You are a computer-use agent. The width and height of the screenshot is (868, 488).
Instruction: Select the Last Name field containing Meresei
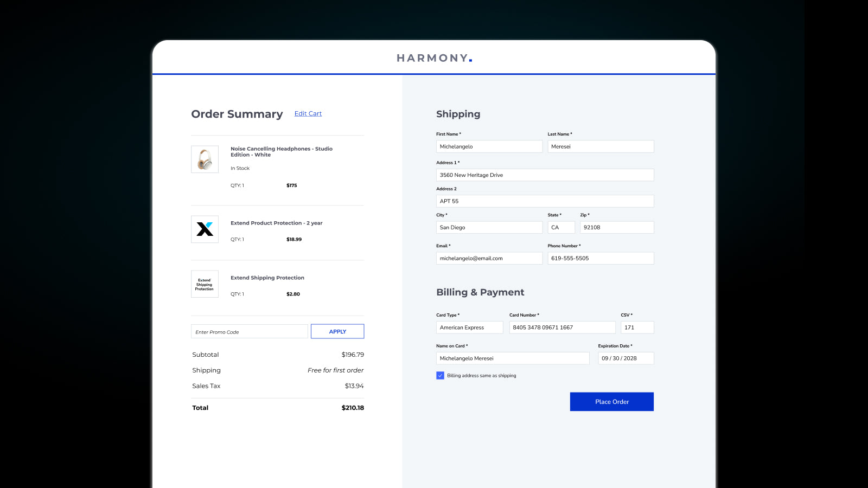click(x=601, y=146)
